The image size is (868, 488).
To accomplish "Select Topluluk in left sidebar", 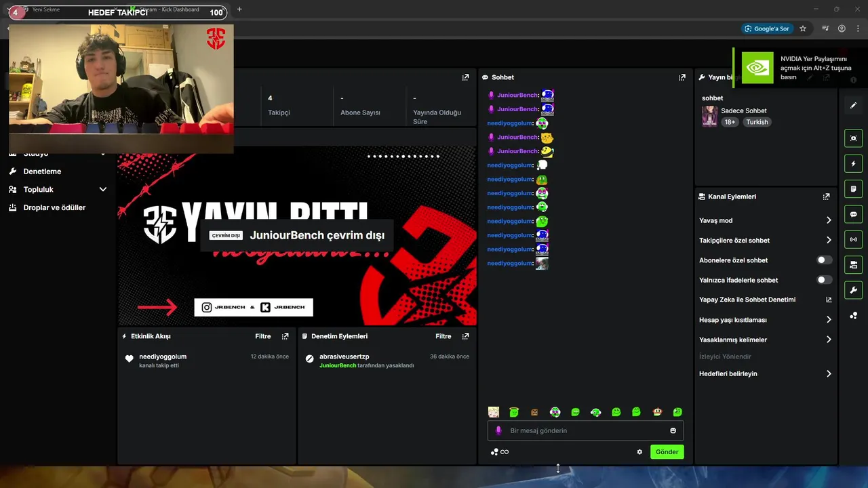I will (38, 190).
